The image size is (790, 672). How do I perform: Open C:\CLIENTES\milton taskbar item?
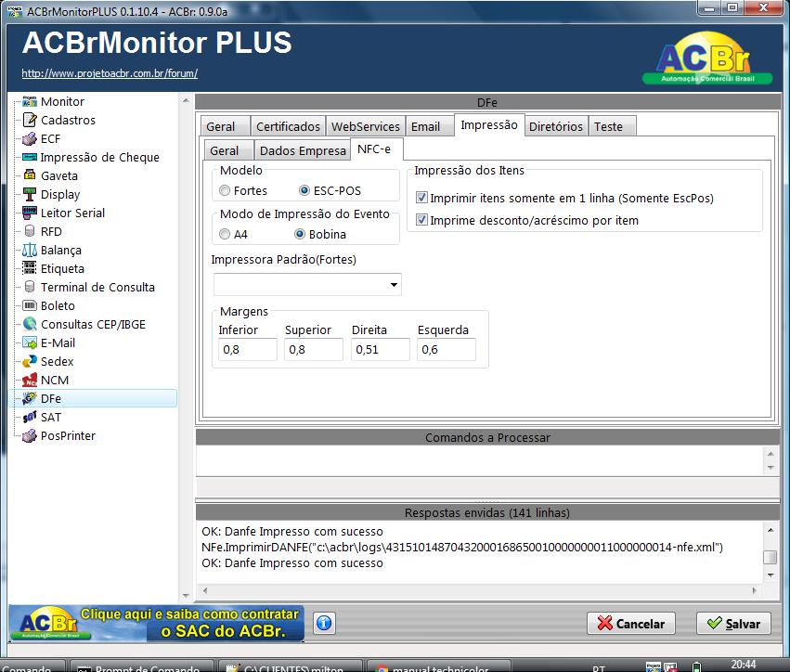pyautogui.click(x=291, y=666)
